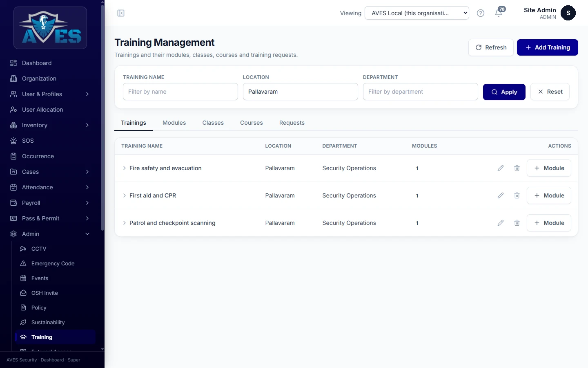Expand First aid and CPR row
The height and width of the screenshot is (368, 588).
[x=125, y=195]
